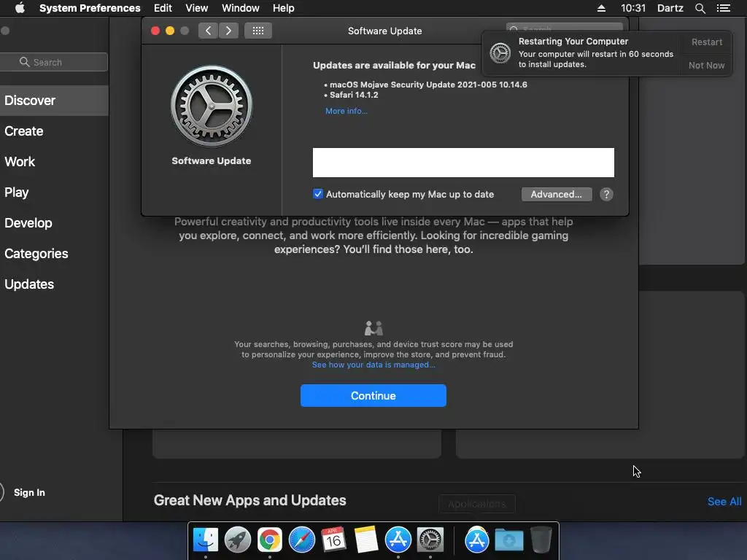
Task: Open the Help menu
Action: (x=284, y=8)
